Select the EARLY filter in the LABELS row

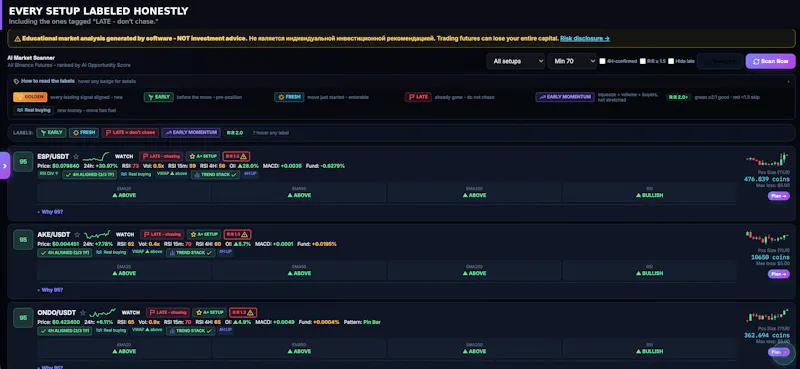click(x=52, y=133)
